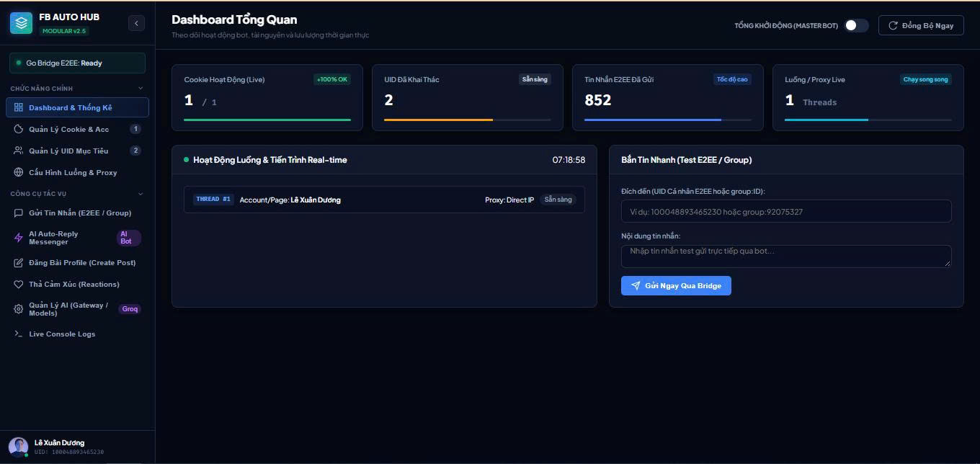Open Gửi Tin Nhắn (E2EE / Group) page
The height and width of the screenshot is (464, 980).
pos(77,213)
